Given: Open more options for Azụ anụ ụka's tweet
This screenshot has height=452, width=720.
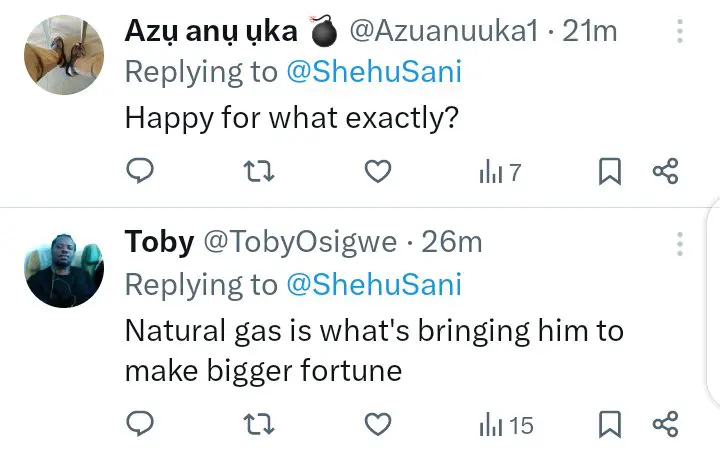Looking at the screenshot, I should (x=680, y=32).
